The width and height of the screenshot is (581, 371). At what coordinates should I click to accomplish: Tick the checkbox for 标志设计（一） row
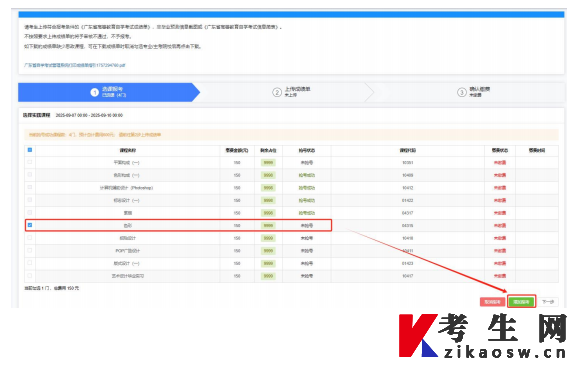(30, 200)
